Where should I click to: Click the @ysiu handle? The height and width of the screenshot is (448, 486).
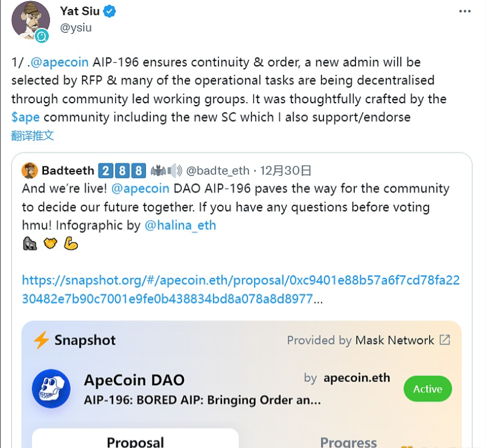coord(76,27)
